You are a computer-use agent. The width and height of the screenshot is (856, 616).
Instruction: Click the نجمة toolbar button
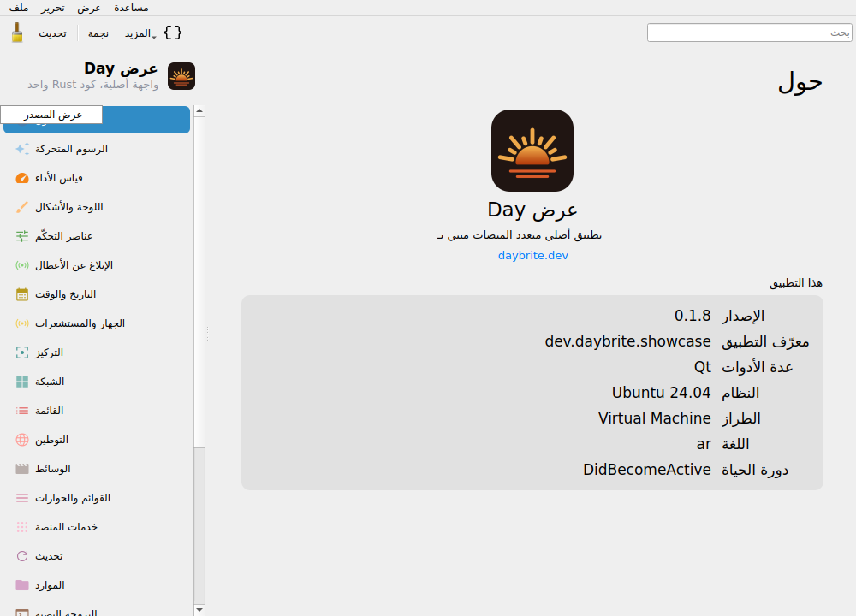98,33
